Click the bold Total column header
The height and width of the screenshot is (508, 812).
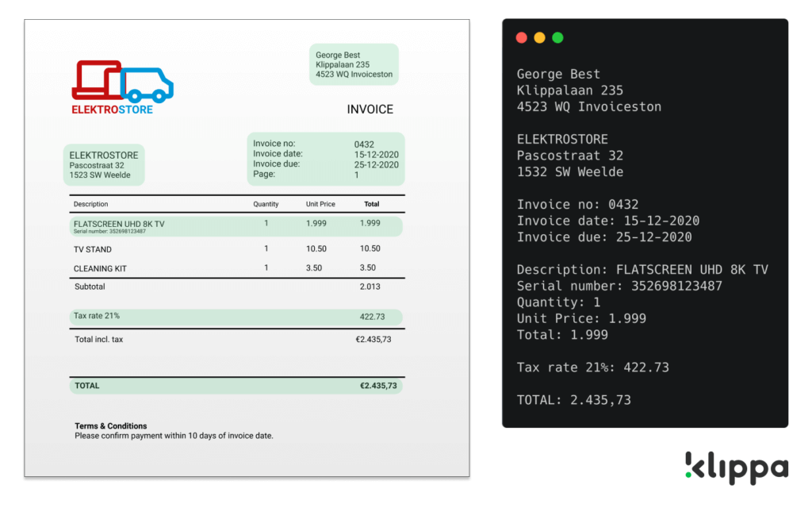371,204
